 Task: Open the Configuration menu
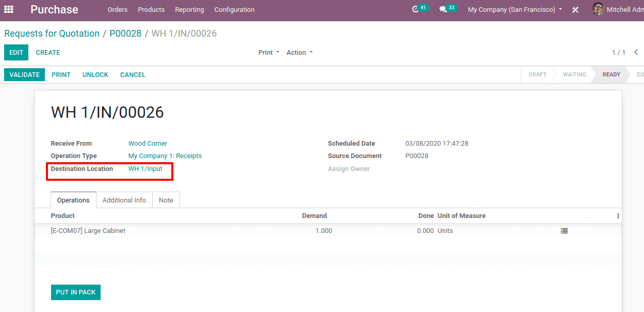(x=234, y=10)
